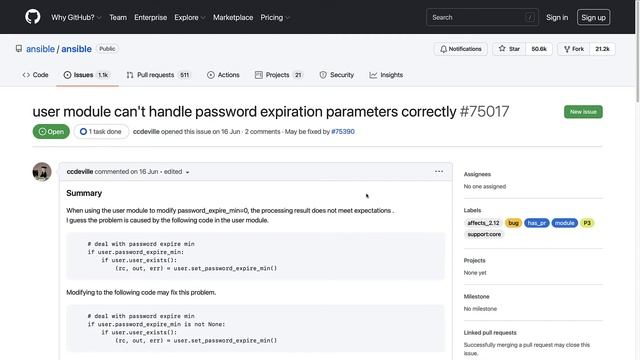Click the repository icon beside ansible

(x=19, y=49)
